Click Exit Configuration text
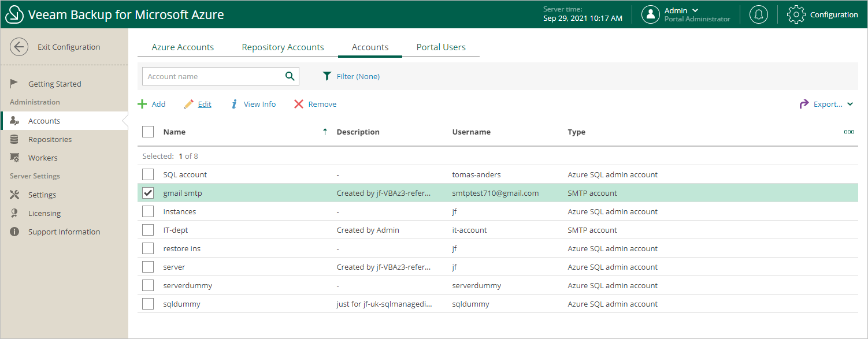 (x=69, y=47)
